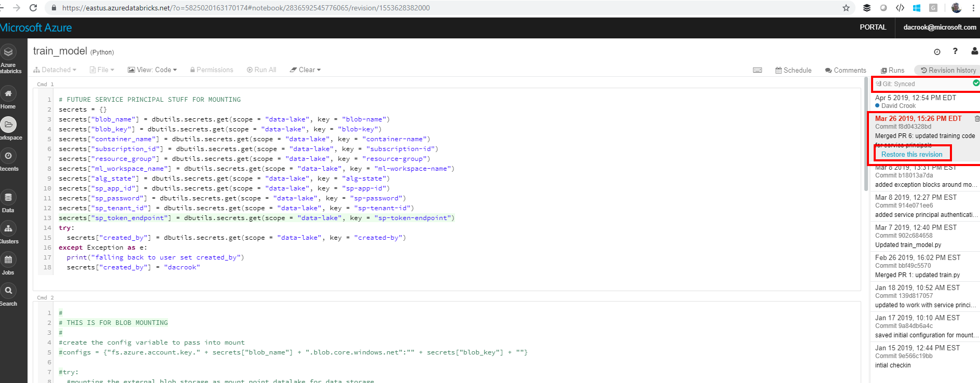
Task: Open the Runs panel
Action: pos(892,70)
